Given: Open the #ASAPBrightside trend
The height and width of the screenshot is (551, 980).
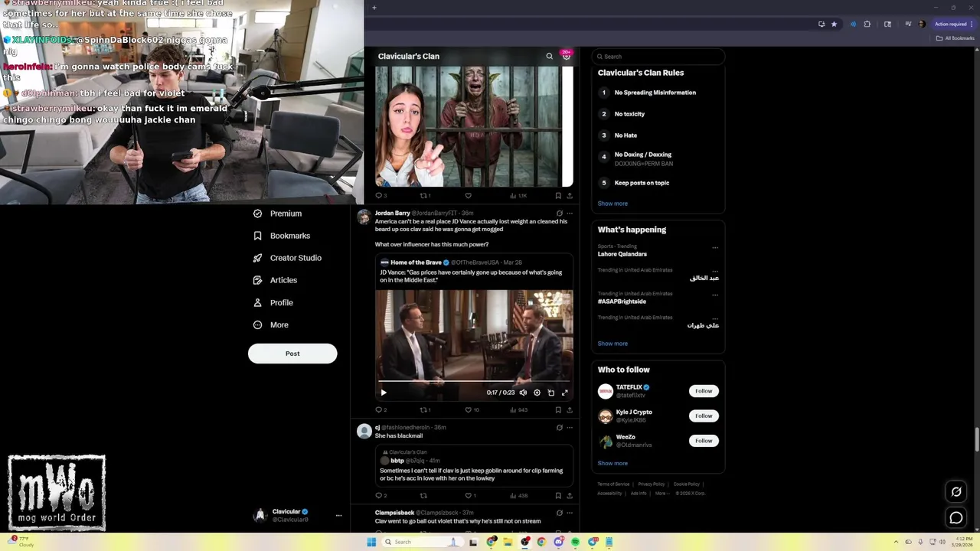Looking at the screenshot, I should [x=622, y=302].
